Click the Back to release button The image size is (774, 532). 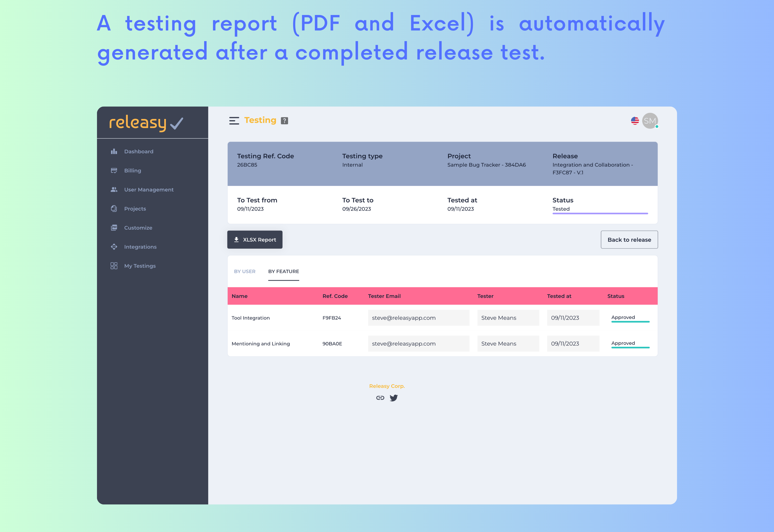[x=629, y=240]
